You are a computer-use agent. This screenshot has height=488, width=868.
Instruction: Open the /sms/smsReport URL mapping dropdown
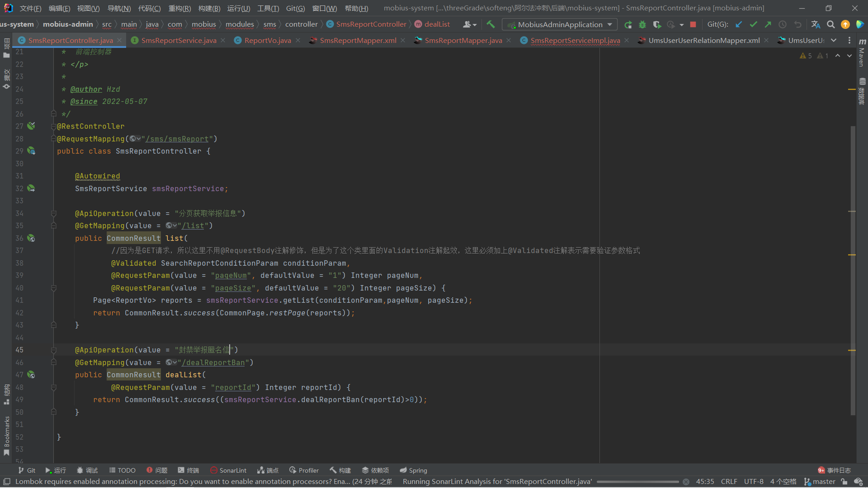click(135, 139)
